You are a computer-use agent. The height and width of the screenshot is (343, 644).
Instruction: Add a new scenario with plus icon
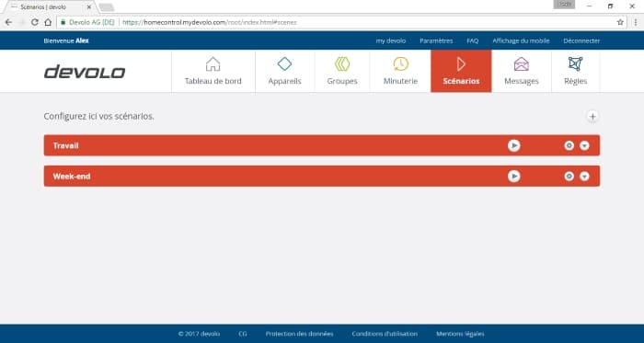592,117
